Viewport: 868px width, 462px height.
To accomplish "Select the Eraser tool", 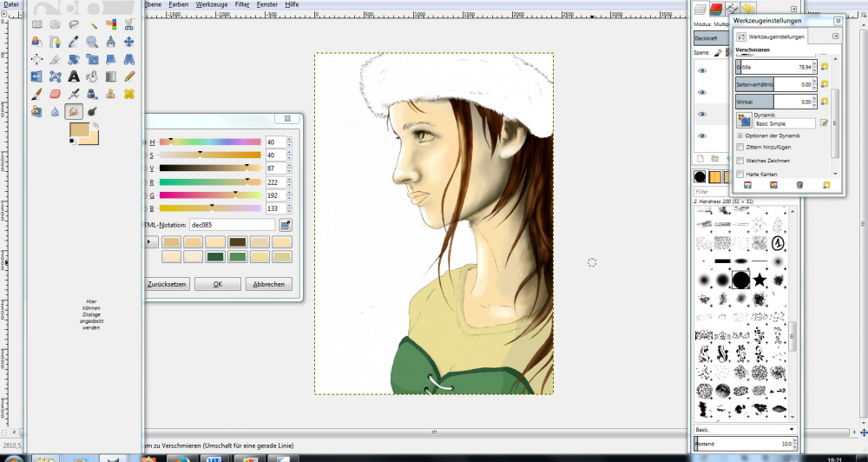I will (56, 94).
